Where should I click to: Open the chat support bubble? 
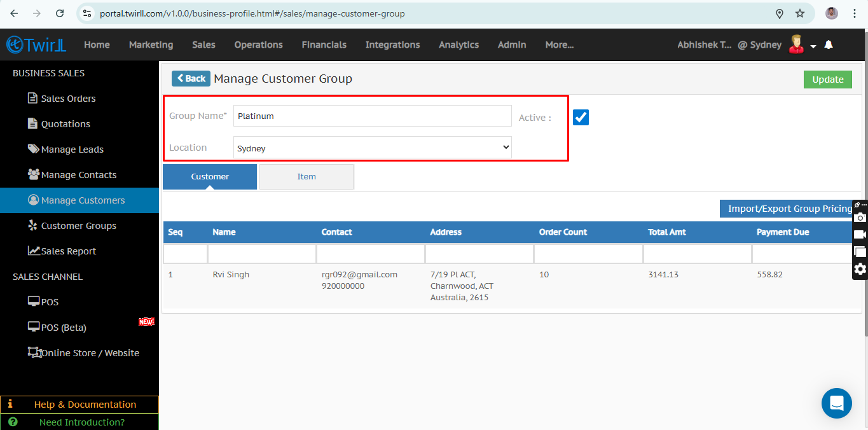coord(836,403)
